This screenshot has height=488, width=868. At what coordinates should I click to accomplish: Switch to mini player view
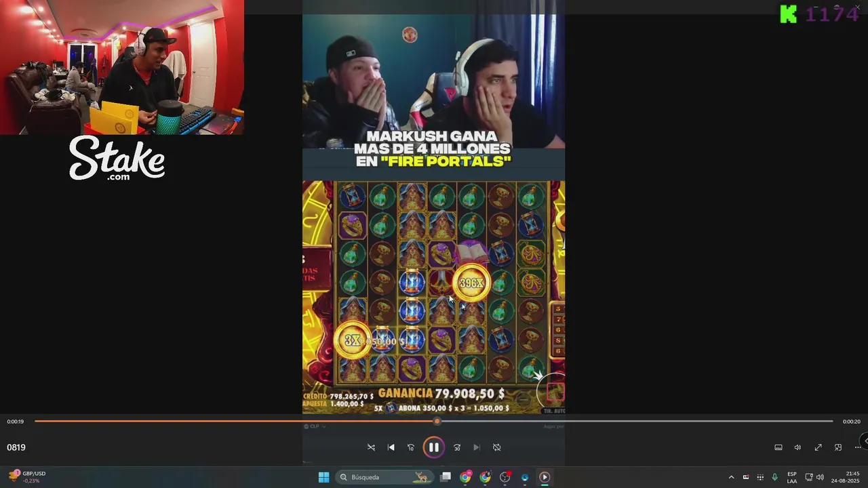coord(838,447)
